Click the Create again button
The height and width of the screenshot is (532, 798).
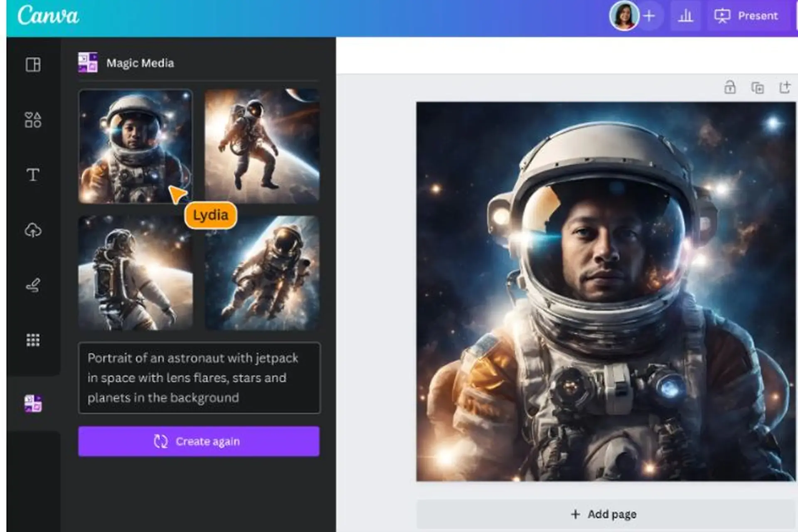[x=199, y=441]
